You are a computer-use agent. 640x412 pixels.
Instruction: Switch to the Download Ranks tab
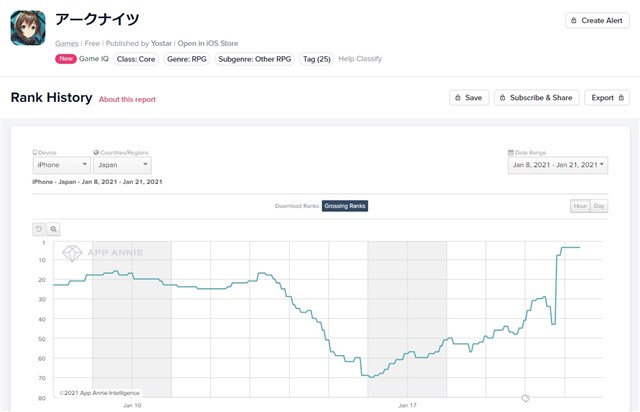pyautogui.click(x=297, y=206)
